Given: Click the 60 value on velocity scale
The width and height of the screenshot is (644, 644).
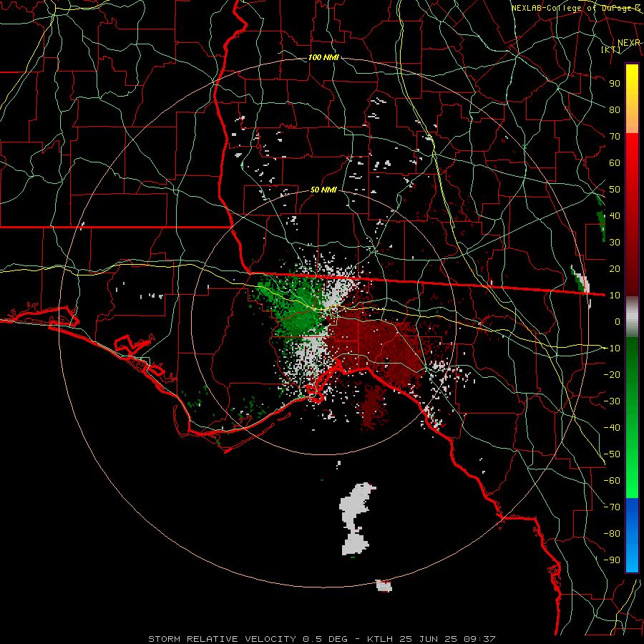Looking at the screenshot, I should tap(615, 162).
